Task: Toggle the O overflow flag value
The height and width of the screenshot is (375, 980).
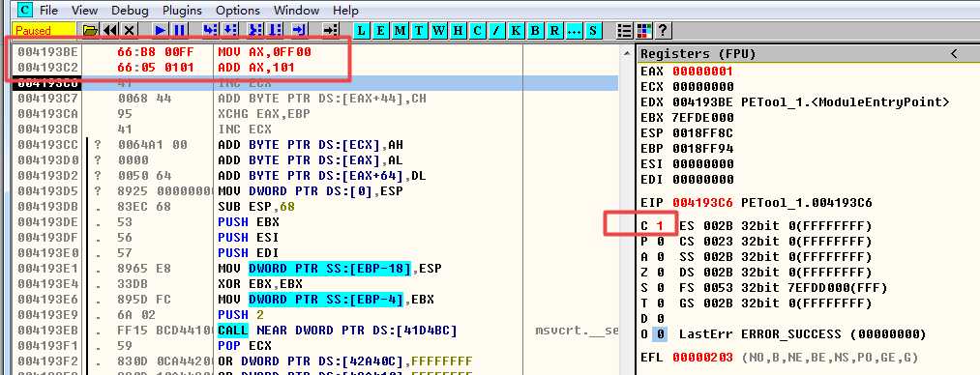Action: click(x=660, y=334)
